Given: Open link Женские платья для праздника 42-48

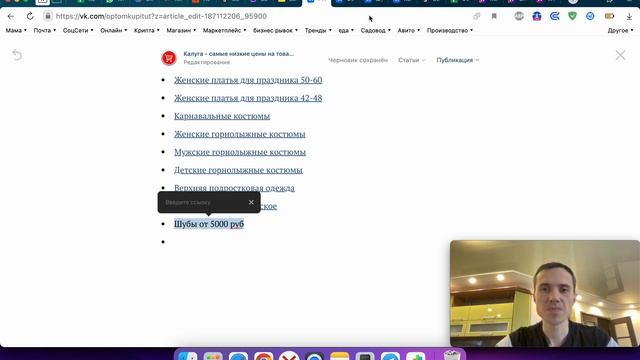Looking at the screenshot, I should (248, 98).
